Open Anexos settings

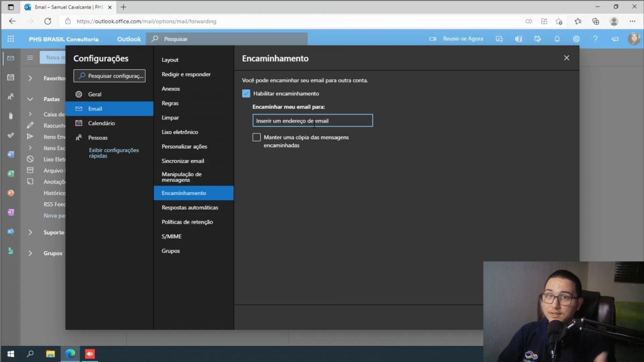[x=194, y=88]
